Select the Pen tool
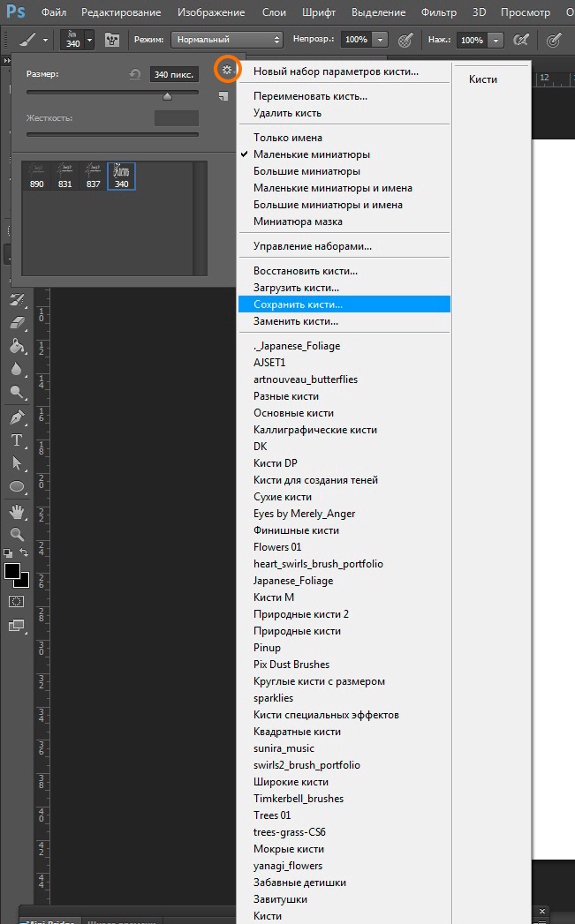The height and width of the screenshot is (924, 575). [17, 417]
